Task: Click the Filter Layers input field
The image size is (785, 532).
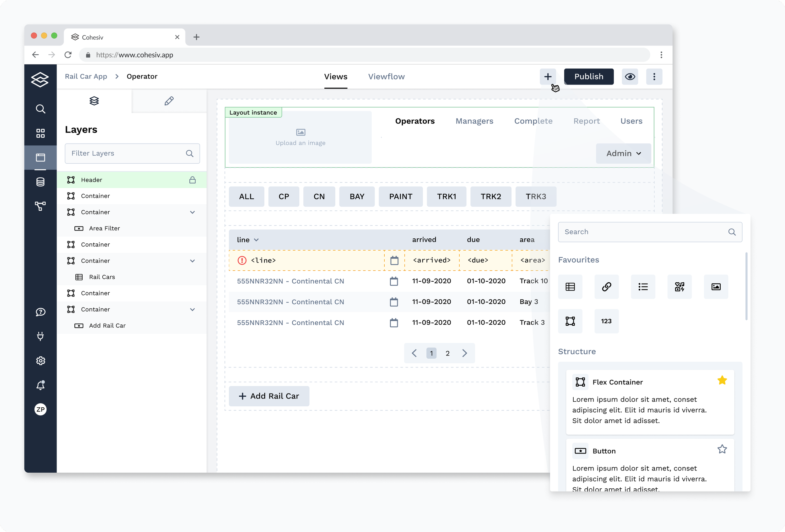Action: (x=127, y=153)
